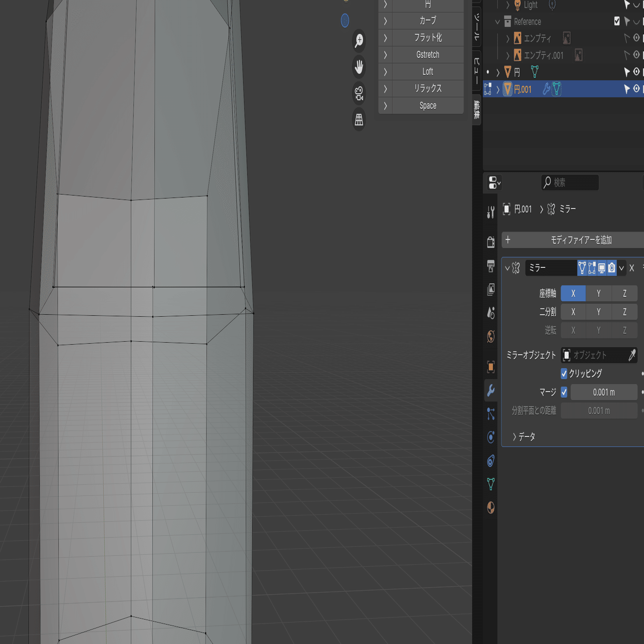The width and height of the screenshot is (644, 644).
Task: Toggle the ミラー modifier's edit mode display
Action: click(592, 268)
